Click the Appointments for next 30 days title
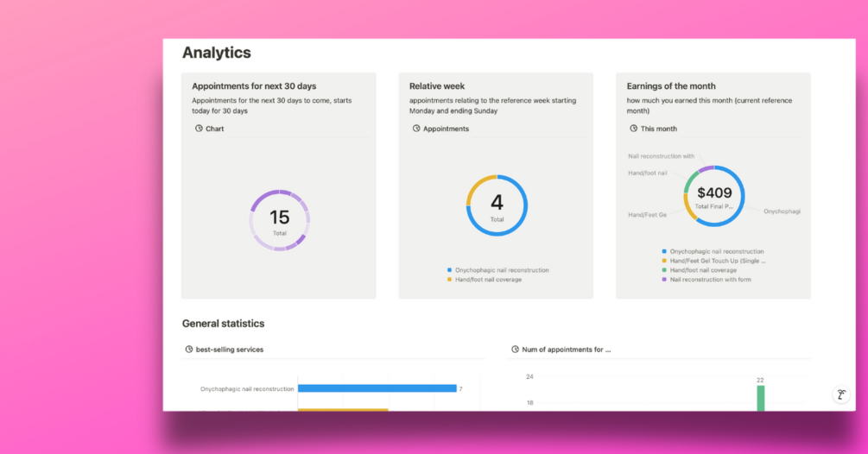The image size is (868, 454). tap(254, 86)
